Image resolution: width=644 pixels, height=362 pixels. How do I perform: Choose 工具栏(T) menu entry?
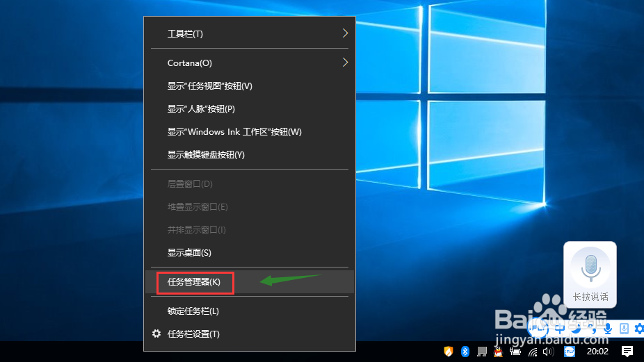pyautogui.click(x=249, y=33)
